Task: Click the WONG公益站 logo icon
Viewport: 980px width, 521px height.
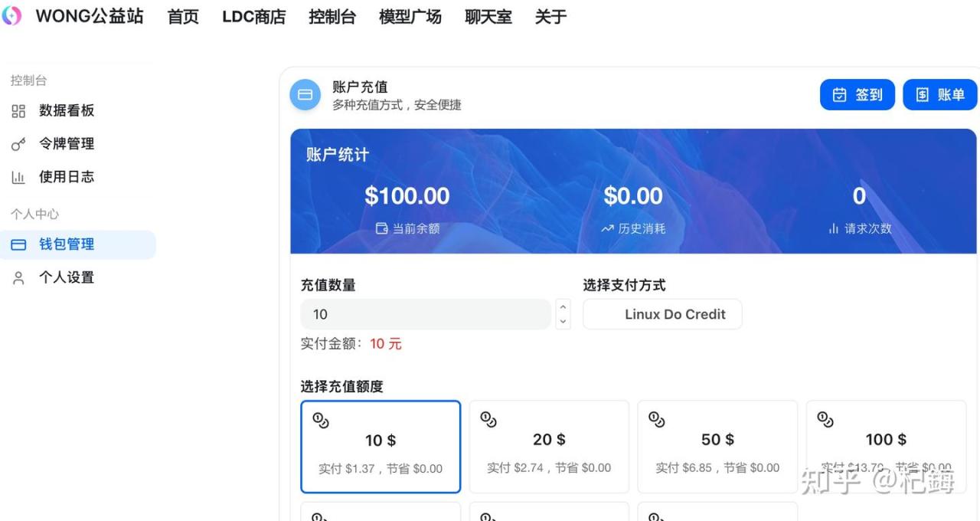Action: tap(11, 16)
